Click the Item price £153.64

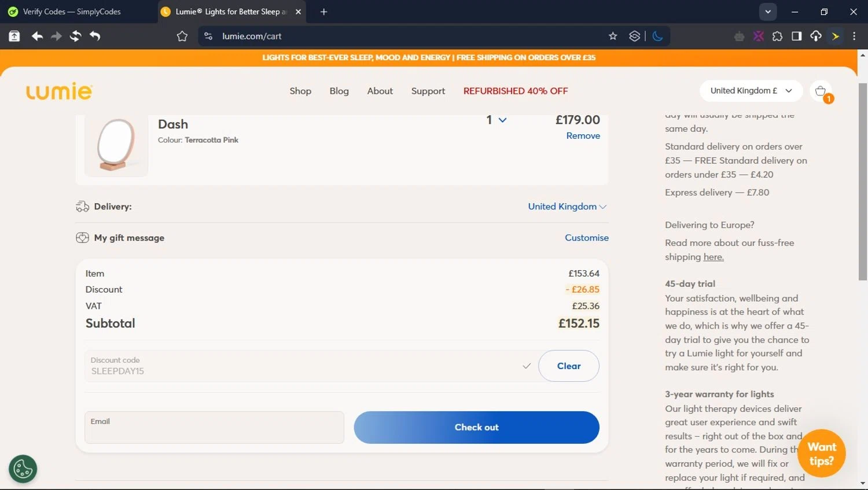[584, 273]
